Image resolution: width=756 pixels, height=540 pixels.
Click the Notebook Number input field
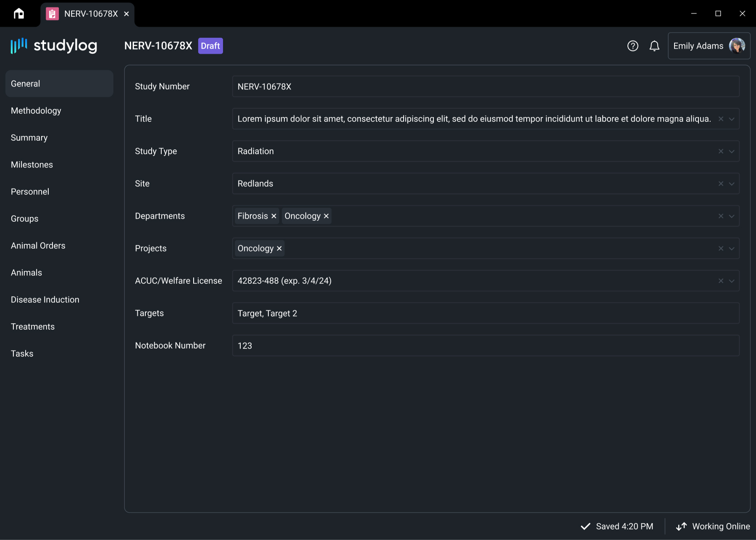(x=486, y=346)
